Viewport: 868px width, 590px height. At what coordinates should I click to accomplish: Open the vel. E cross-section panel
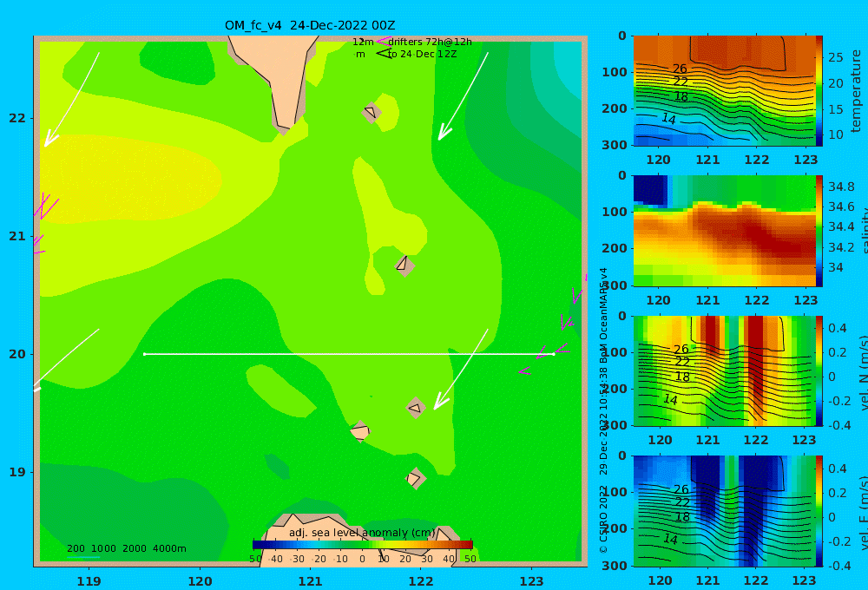[x=724, y=511]
